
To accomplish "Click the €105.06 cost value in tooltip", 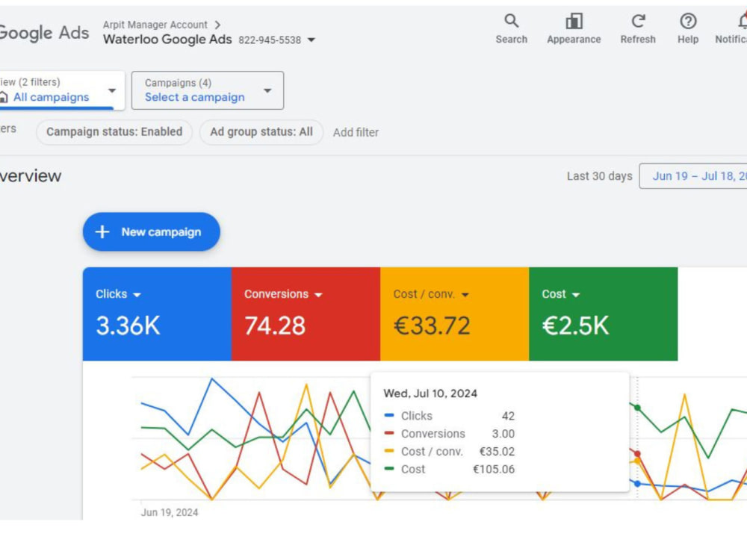I will (x=494, y=470).
